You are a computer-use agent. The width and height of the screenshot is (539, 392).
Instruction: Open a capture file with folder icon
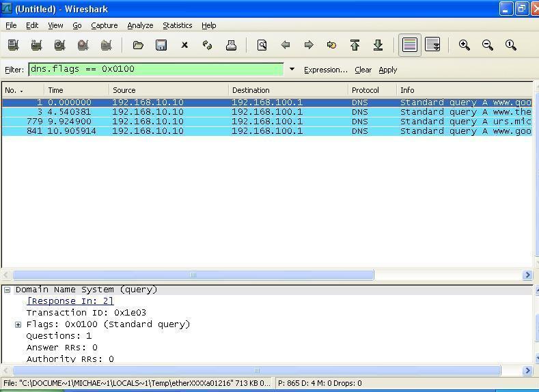tap(138, 45)
